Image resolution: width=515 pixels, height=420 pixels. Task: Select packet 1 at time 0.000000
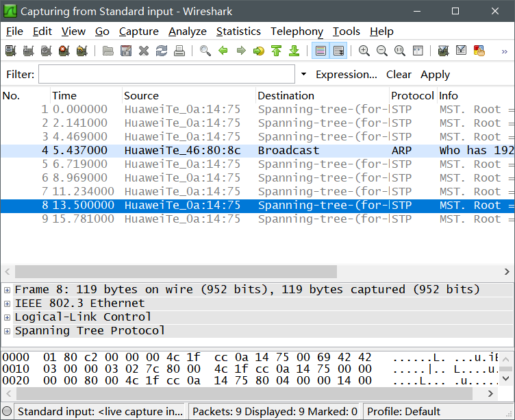tap(257, 110)
